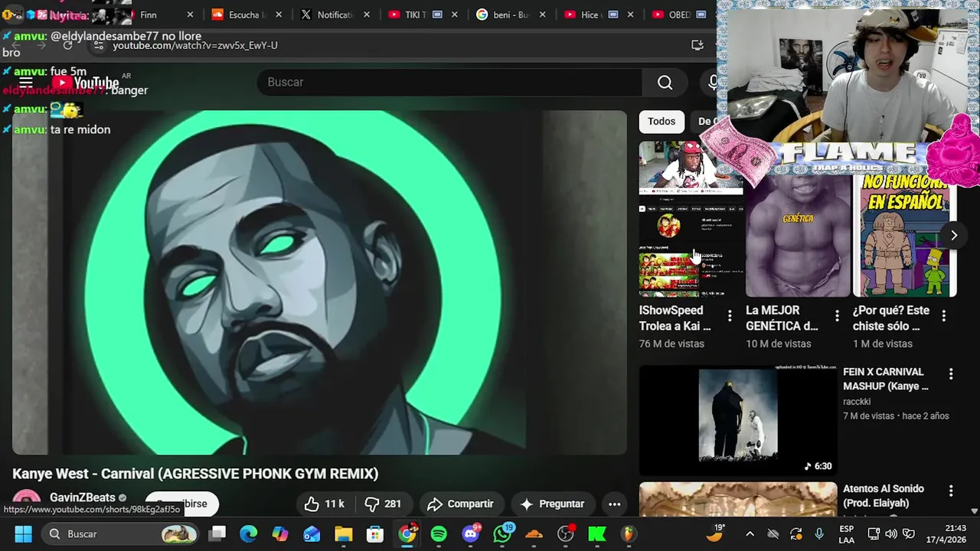Image resolution: width=980 pixels, height=551 pixels.
Task: Focus the YouTube Buscar search field
Action: 450,82
